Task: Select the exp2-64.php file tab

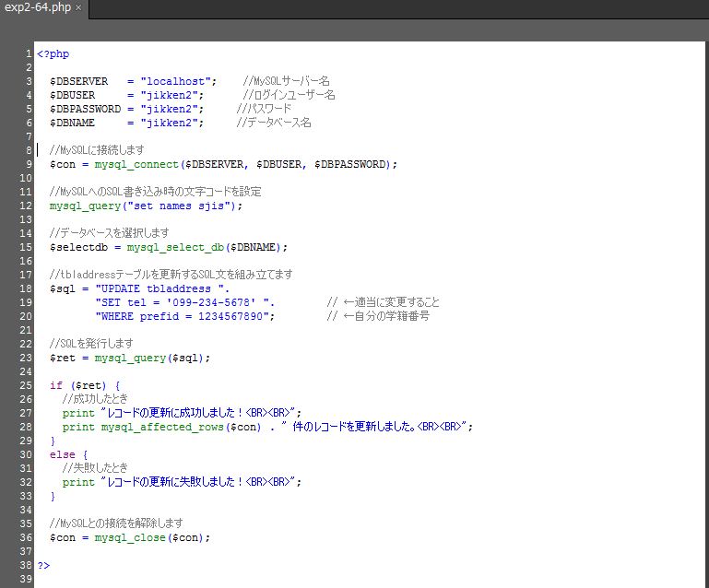Action: 37,8
